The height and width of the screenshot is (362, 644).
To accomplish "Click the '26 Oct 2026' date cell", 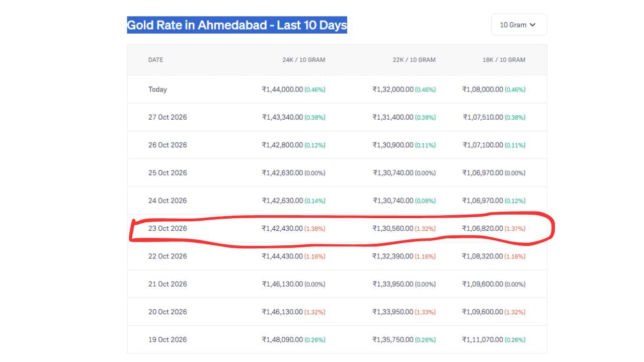I will coord(168,145).
